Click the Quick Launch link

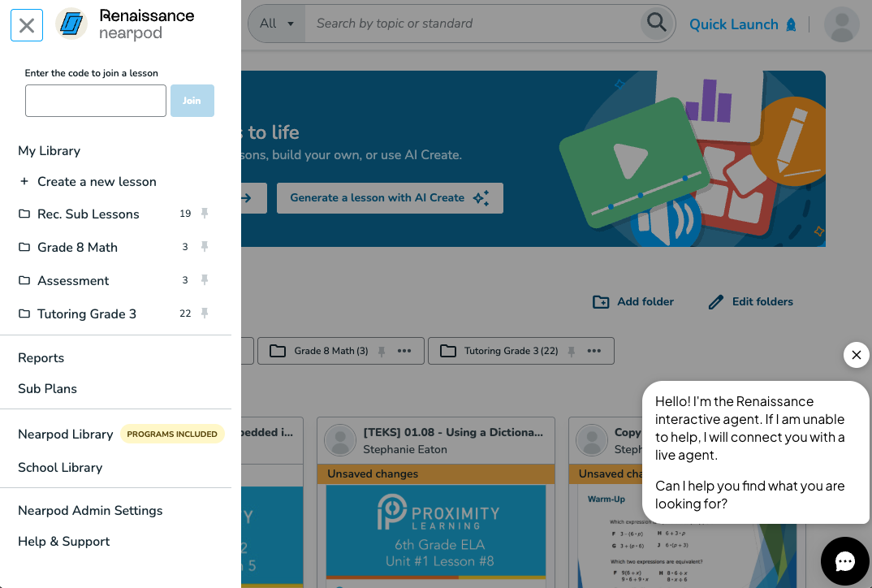tap(733, 24)
